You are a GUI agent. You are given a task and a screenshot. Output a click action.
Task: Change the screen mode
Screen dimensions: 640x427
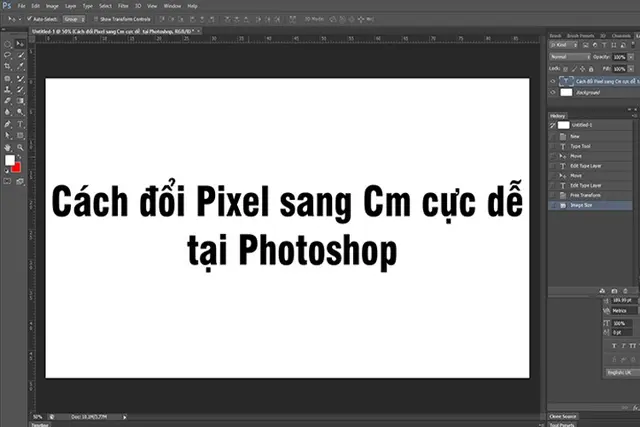[20, 181]
